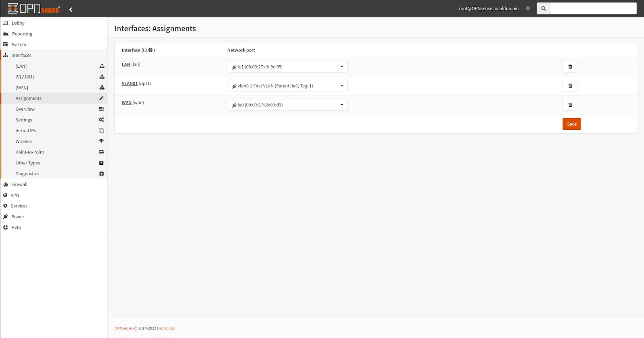Click the search magnifier icon
This screenshot has height=338, width=644.
[543, 8]
